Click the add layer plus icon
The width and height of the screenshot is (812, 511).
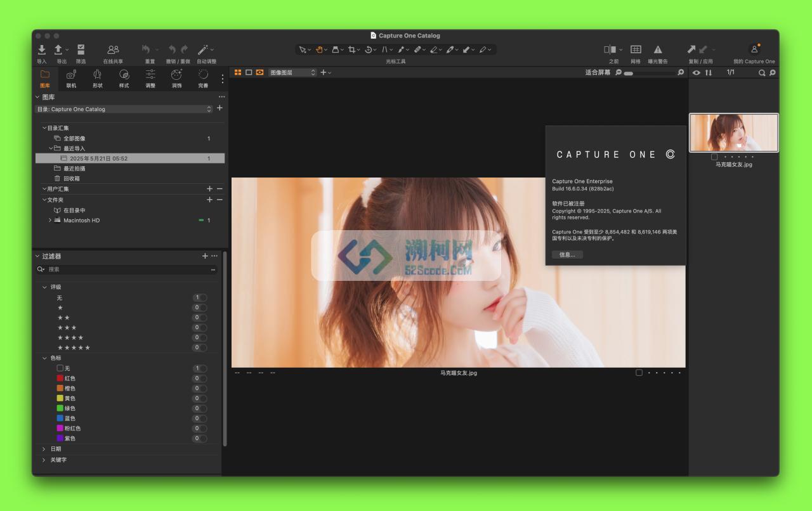(x=323, y=72)
